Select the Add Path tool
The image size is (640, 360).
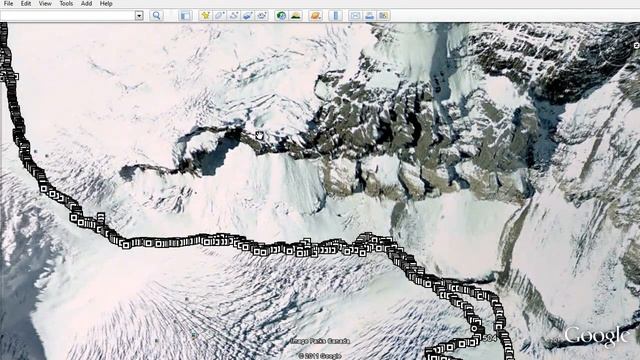tap(234, 16)
